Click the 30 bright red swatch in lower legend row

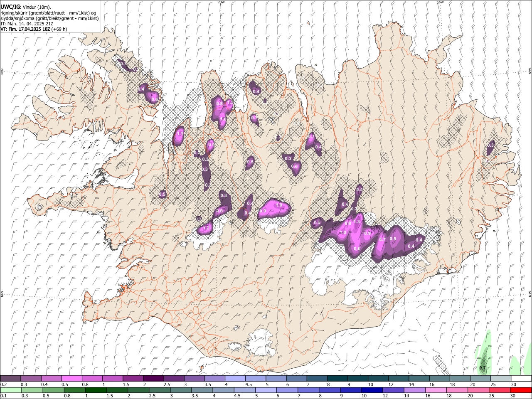(x=521, y=390)
